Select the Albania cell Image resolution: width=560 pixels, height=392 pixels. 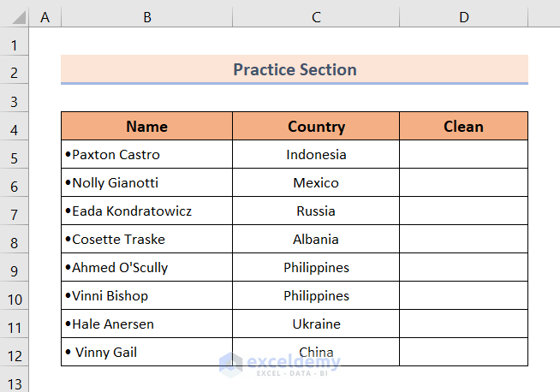(x=316, y=240)
